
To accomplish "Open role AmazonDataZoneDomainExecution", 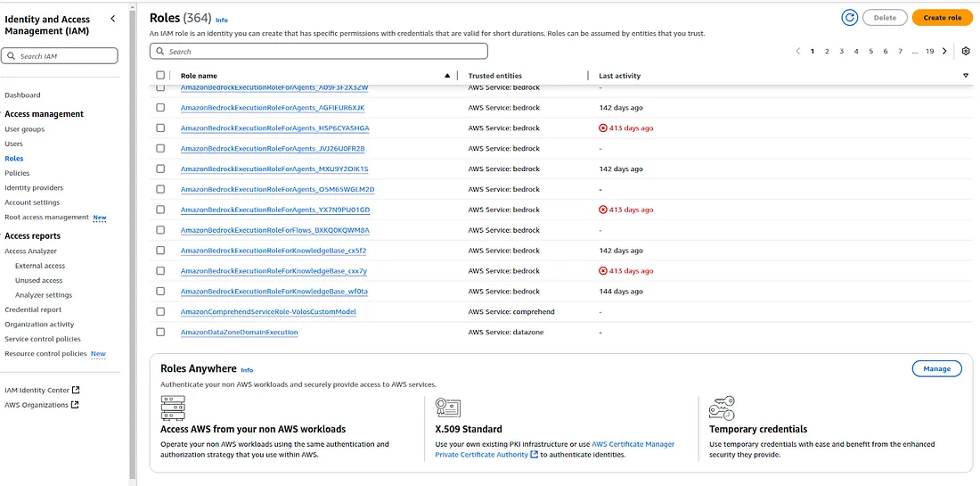I will (x=240, y=332).
